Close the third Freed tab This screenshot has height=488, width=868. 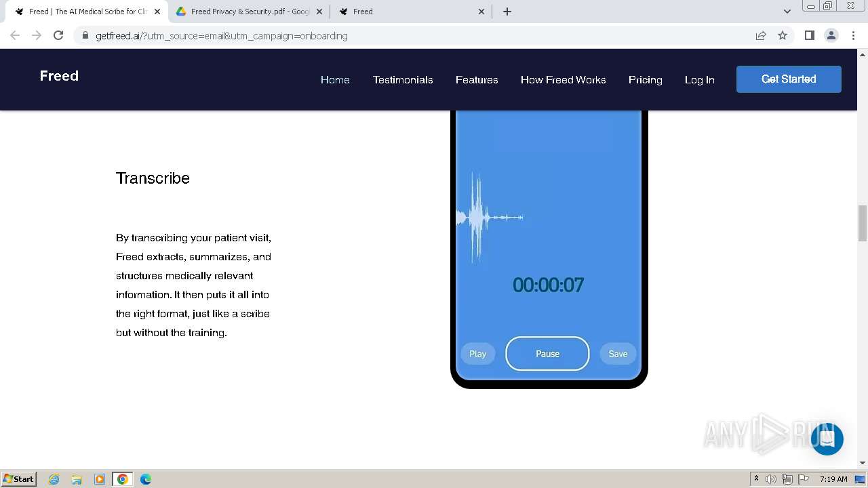[x=481, y=12]
